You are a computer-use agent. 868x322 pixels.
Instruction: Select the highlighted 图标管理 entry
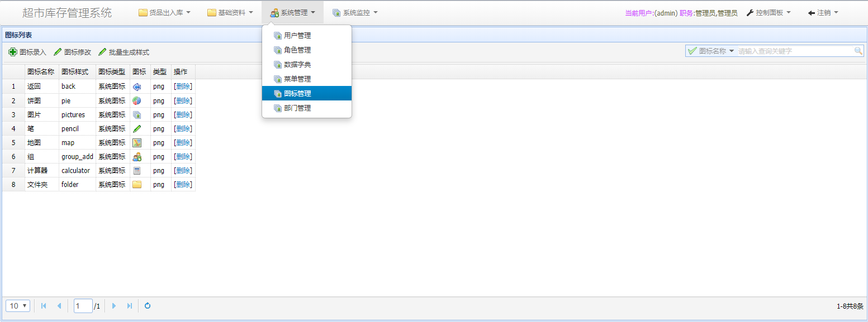307,94
